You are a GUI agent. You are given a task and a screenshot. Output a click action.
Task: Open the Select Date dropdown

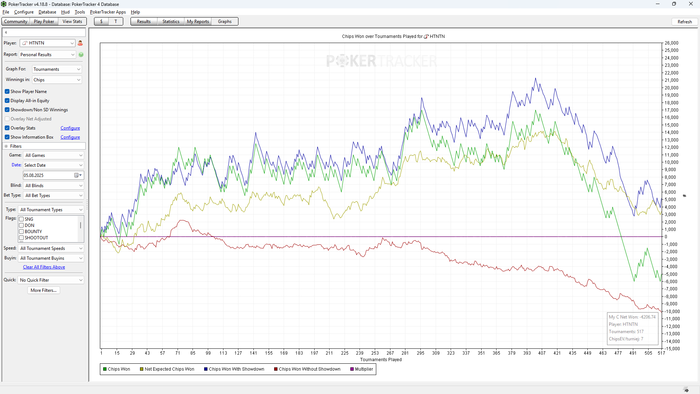click(x=54, y=165)
